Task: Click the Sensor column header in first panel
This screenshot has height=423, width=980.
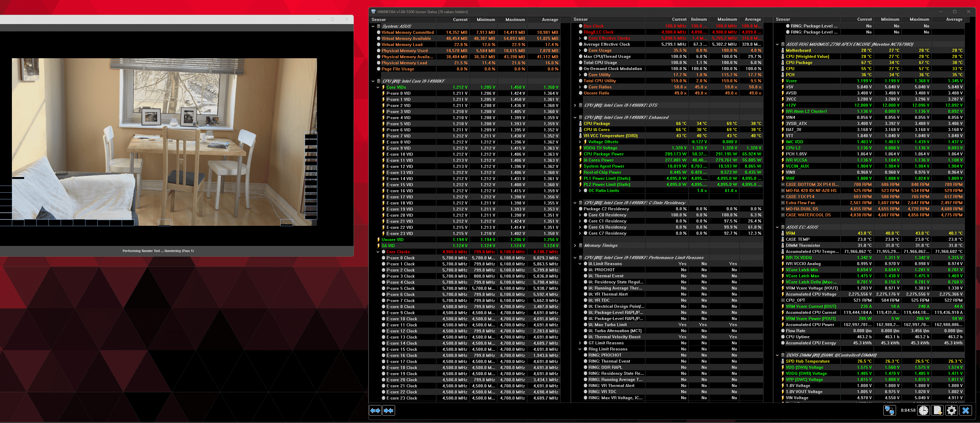Action: click(x=403, y=20)
